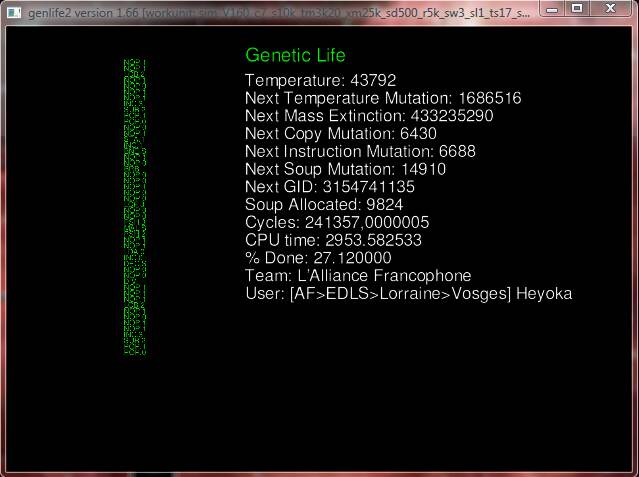Click the User Heyoka line
This screenshot has height=477, width=639.
408,293
